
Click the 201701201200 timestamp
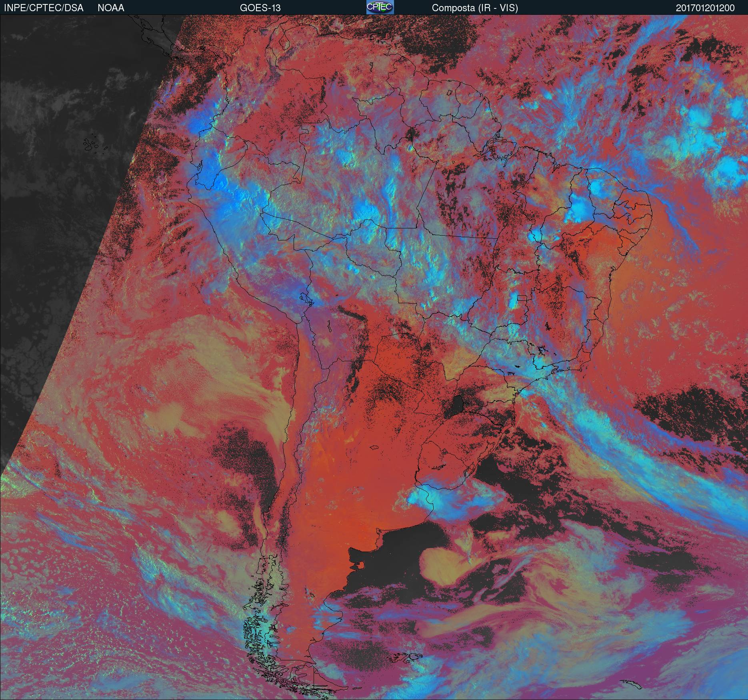coord(705,8)
